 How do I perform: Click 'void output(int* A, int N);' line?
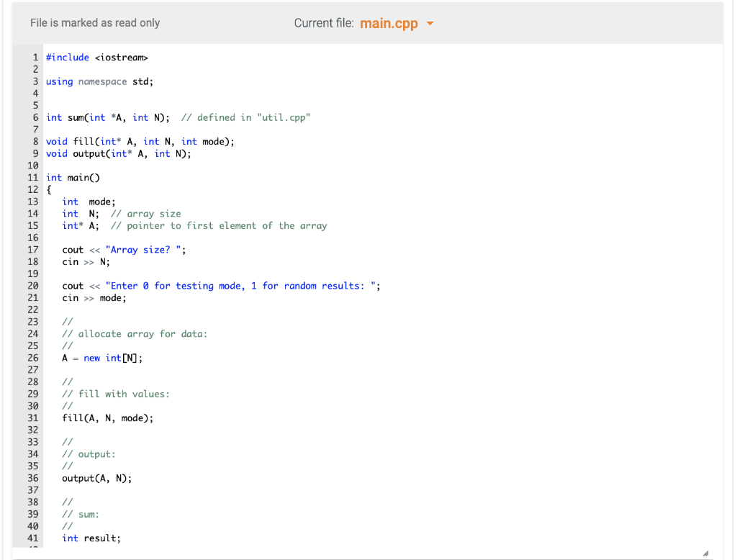coord(119,154)
